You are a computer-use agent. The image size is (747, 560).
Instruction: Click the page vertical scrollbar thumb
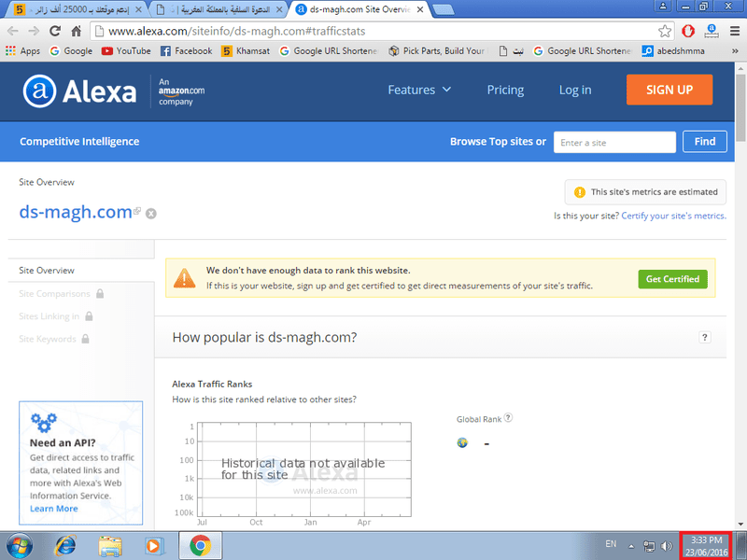pos(740,107)
